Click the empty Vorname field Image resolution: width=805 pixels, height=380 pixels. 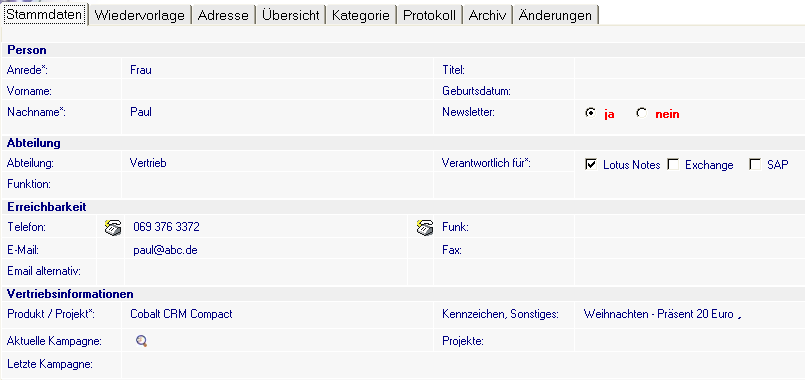click(x=277, y=91)
